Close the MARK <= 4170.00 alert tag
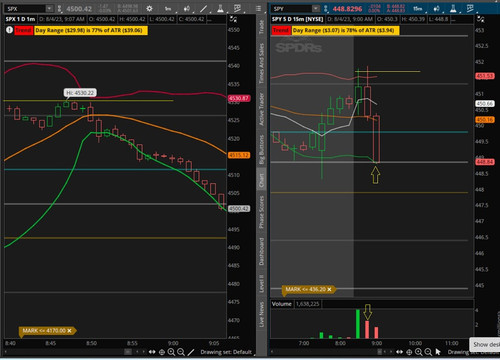The height and width of the screenshot is (360, 500). (69, 331)
